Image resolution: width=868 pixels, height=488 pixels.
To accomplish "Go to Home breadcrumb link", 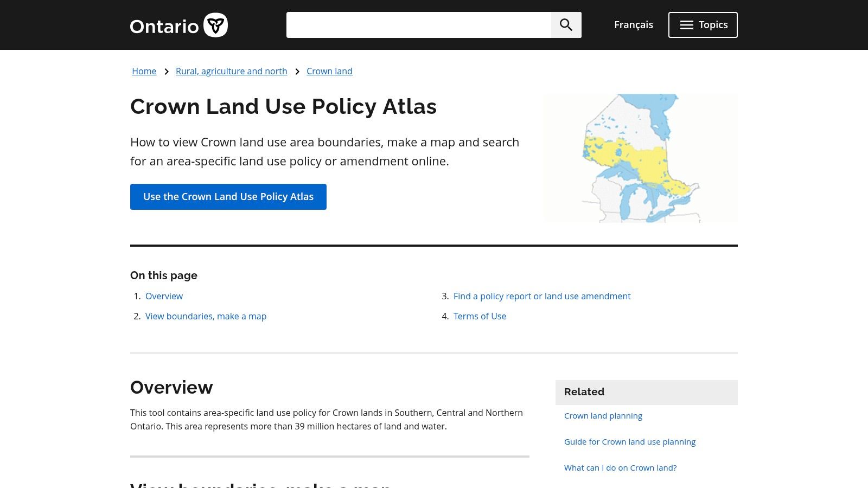I will pyautogui.click(x=144, y=71).
